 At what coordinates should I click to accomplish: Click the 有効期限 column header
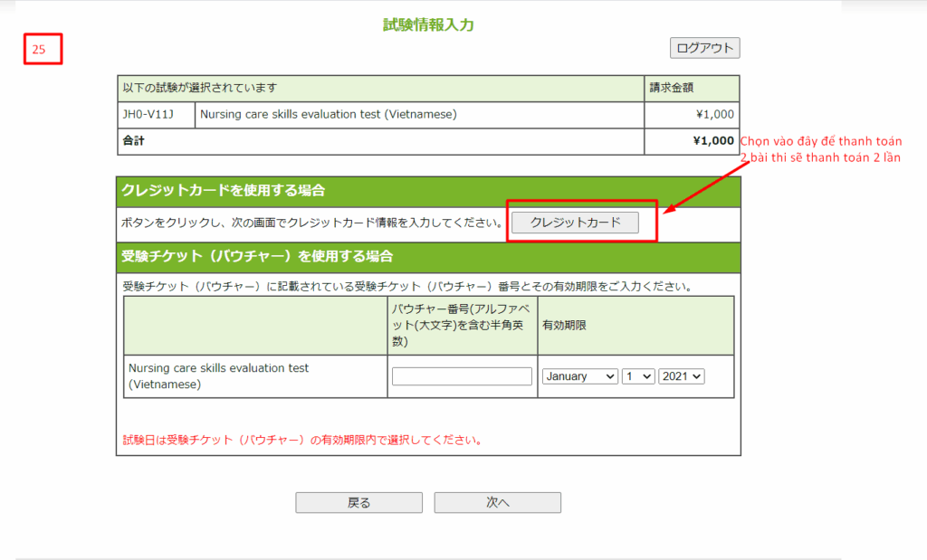point(564,326)
